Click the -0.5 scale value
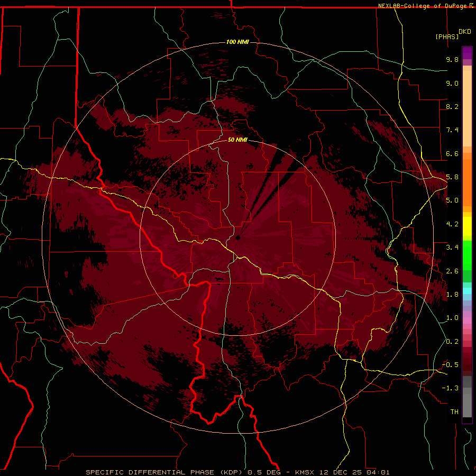476x476 pixels. (x=451, y=365)
